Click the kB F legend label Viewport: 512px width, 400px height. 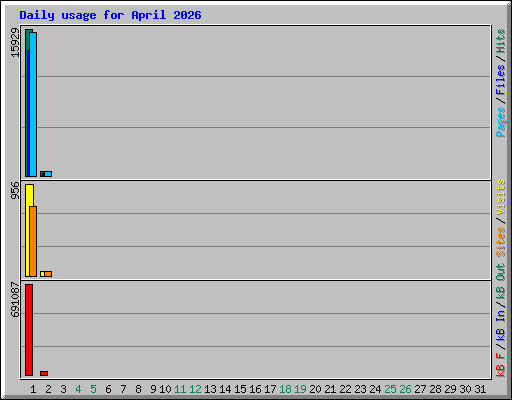coord(501,365)
